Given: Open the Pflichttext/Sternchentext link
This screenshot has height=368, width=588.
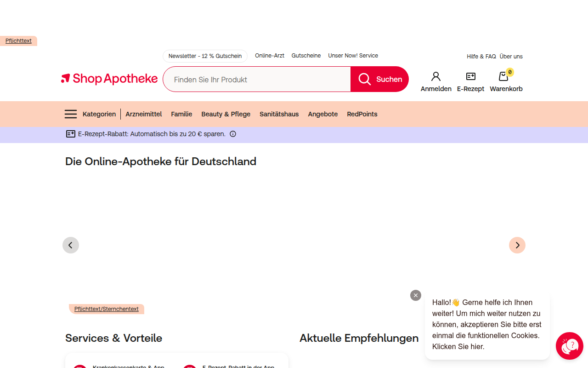Looking at the screenshot, I should (107, 309).
